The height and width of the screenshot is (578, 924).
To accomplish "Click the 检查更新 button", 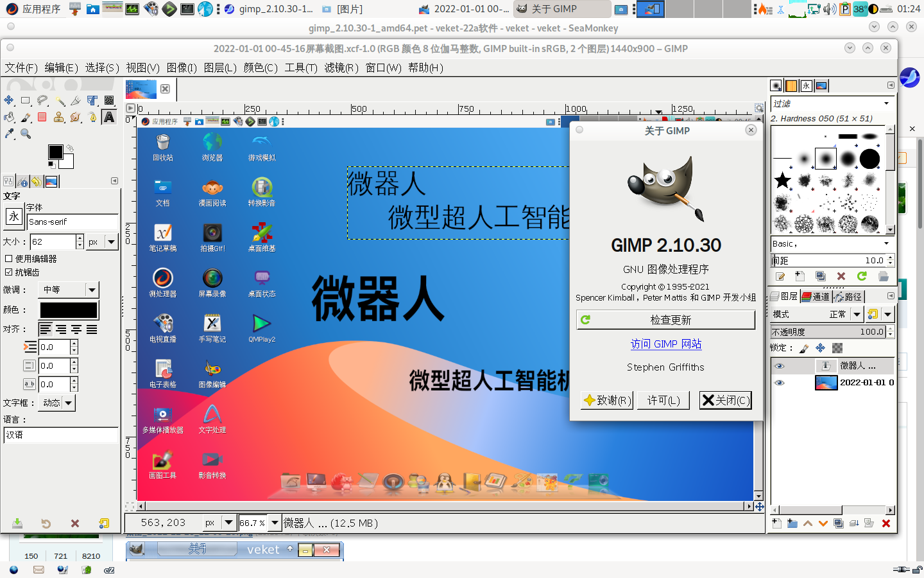I will 666,320.
